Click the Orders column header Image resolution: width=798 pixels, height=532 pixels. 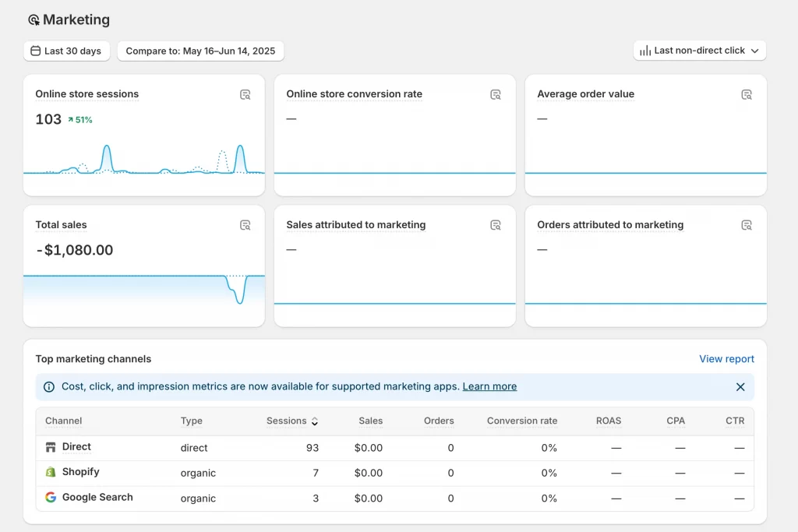click(439, 421)
